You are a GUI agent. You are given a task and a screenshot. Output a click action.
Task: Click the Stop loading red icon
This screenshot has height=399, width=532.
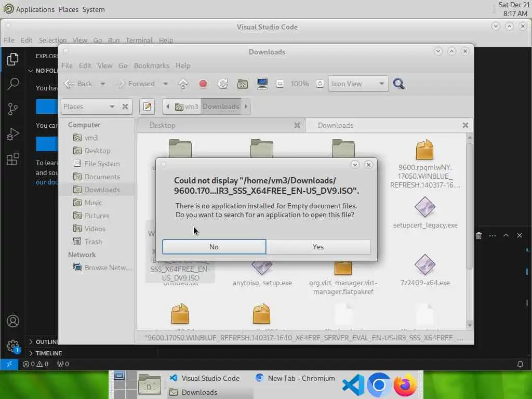tap(203, 84)
